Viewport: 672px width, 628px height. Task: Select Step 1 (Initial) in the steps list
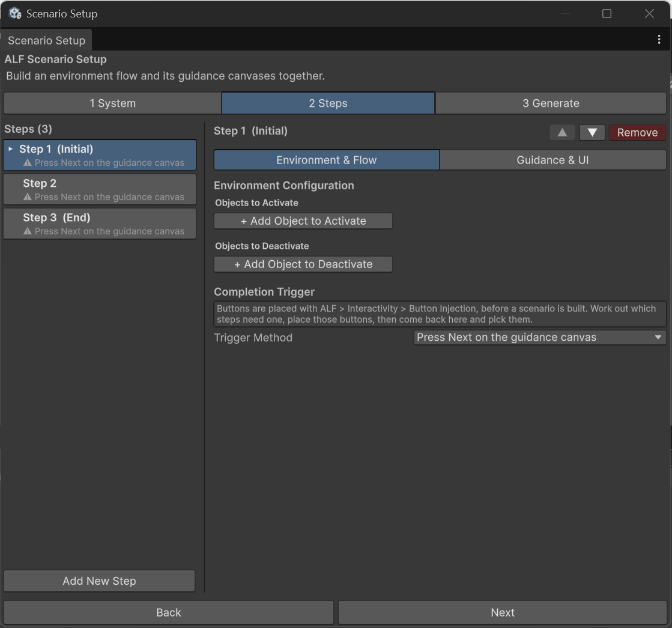pos(100,155)
